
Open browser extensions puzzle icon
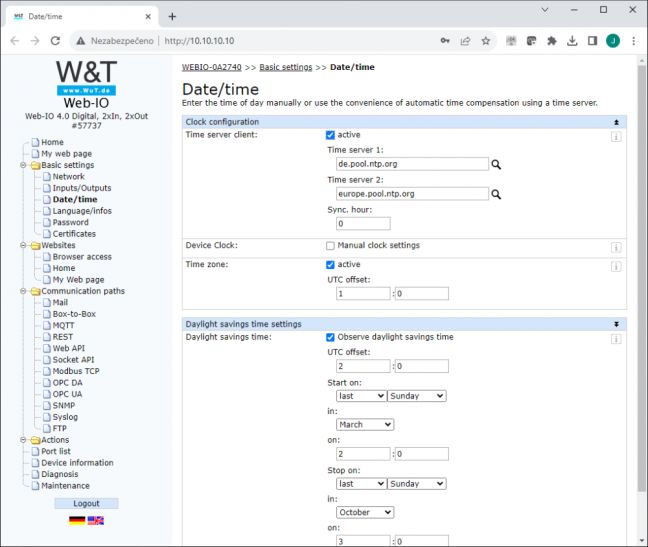(552, 41)
